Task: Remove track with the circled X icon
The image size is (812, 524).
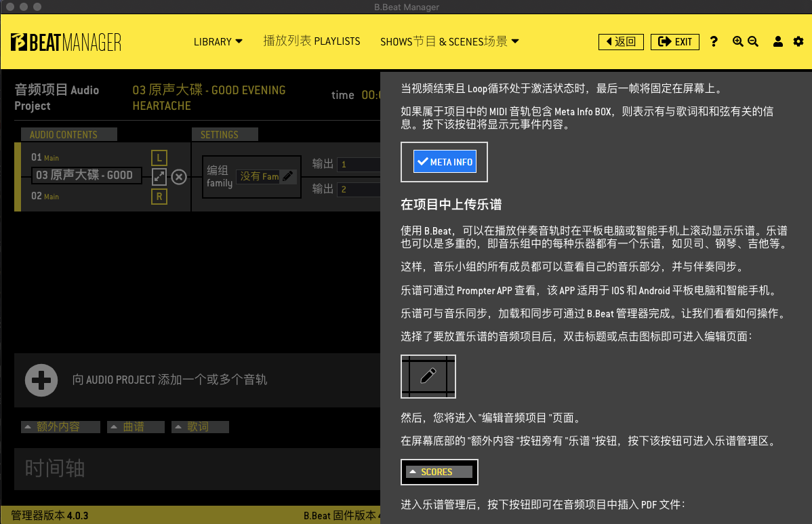Action: coord(179,177)
